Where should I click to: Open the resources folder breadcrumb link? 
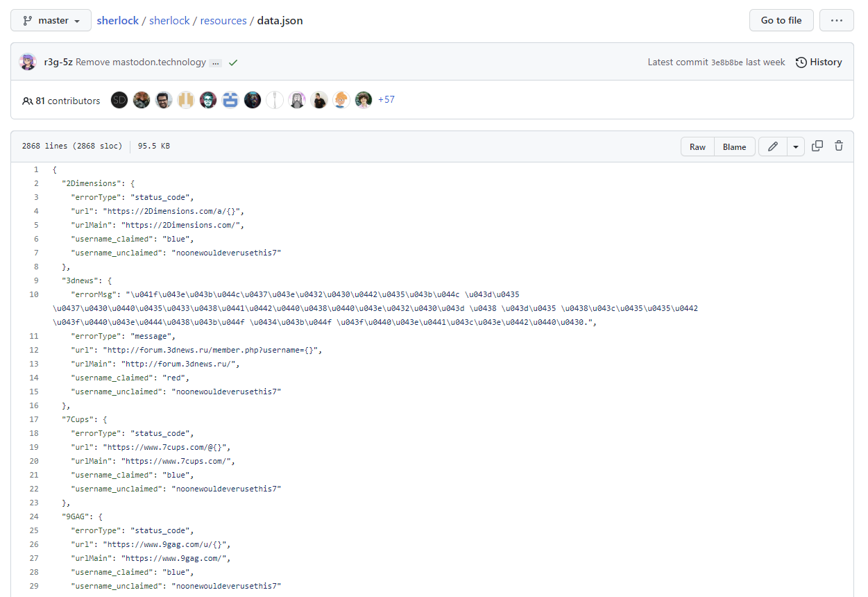coord(223,21)
